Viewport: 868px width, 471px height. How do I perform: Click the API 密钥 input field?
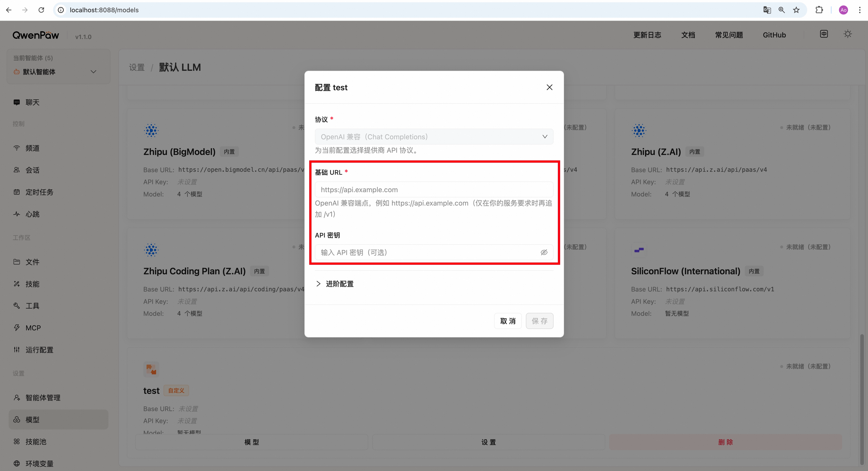coord(434,252)
